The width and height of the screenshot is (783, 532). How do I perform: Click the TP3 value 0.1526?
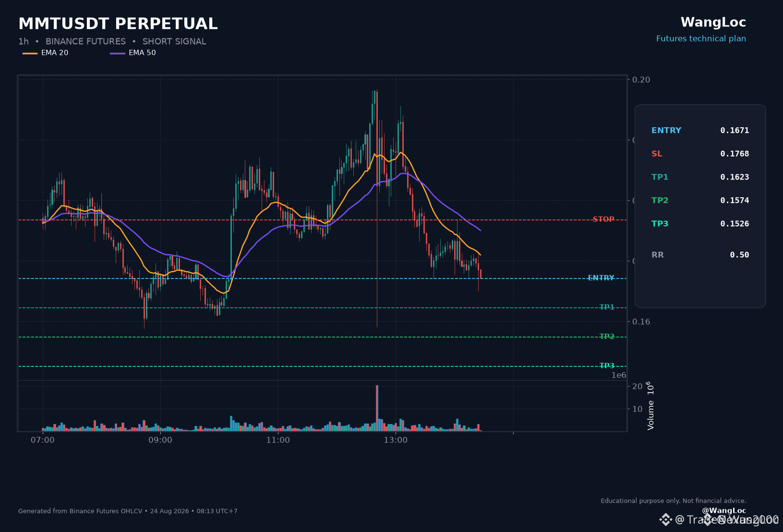click(735, 224)
